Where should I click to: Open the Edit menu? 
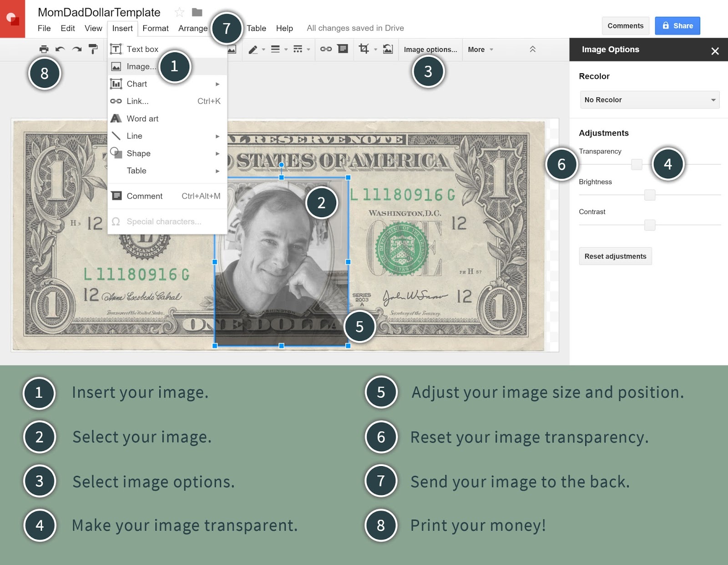[68, 28]
